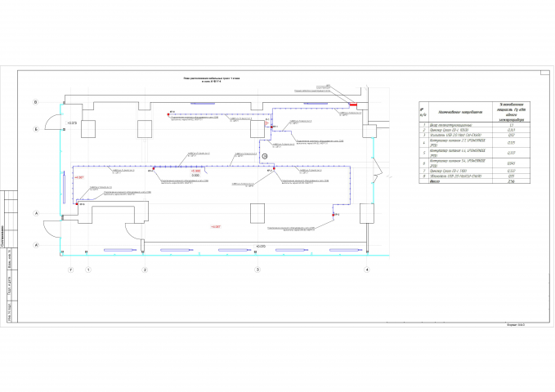The width and height of the screenshot is (555, 392).
Task: Select axis bubble "В" on left side
Action: [x=35, y=102]
